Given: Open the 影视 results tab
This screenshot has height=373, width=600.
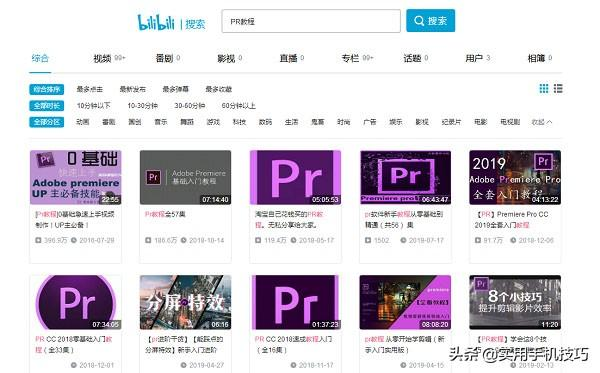Looking at the screenshot, I should tap(230, 58).
